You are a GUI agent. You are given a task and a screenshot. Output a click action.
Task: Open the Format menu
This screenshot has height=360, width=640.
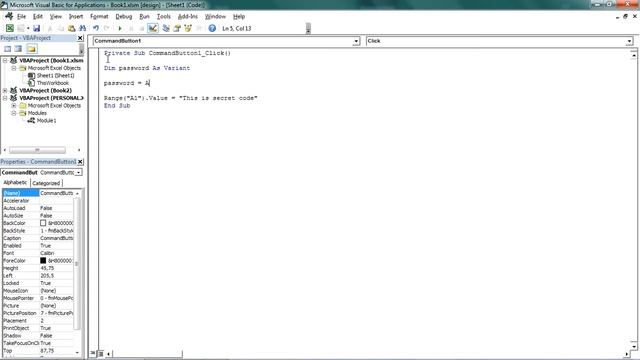(x=99, y=16)
